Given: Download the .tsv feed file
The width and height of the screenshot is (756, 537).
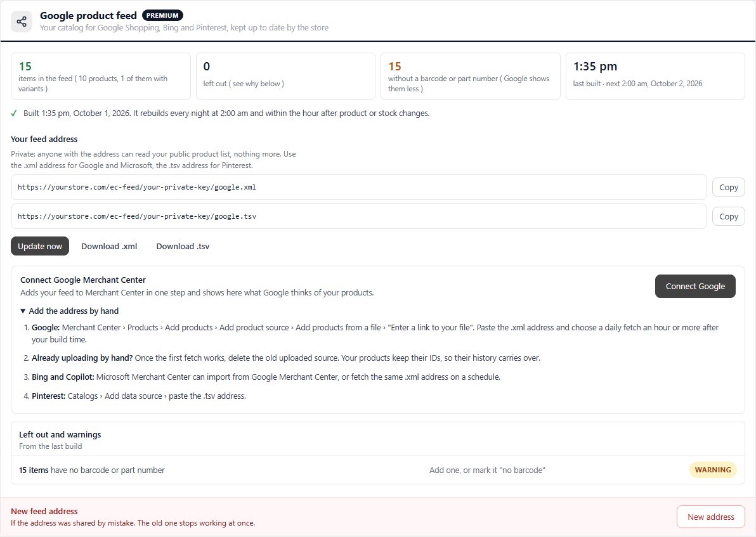Looking at the screenshot, I should [x=183, y=247].
